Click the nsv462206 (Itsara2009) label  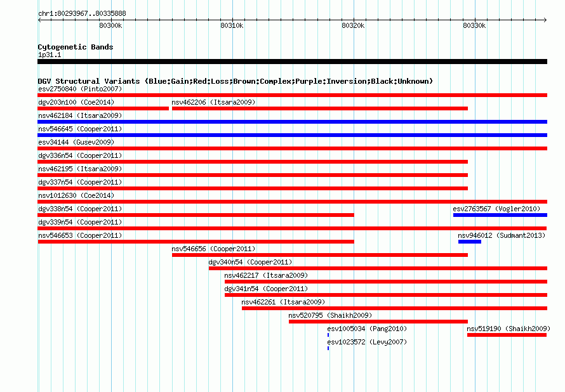pyautogui.click(x=213, y=102)
